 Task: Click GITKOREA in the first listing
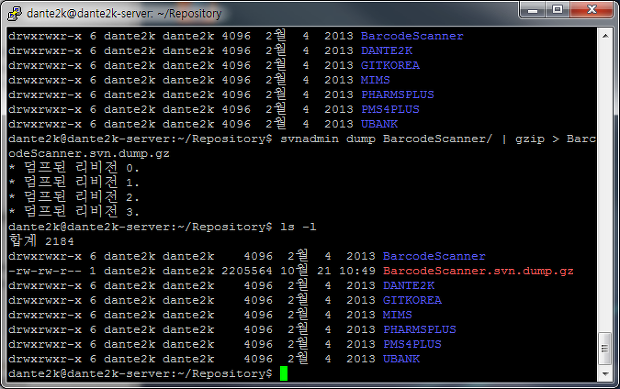pos(390,65)
